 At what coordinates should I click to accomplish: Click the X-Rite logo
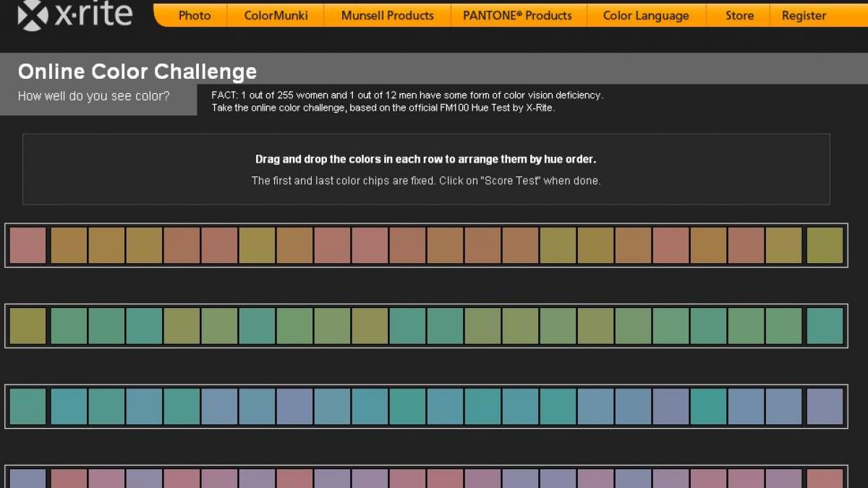(x=75, y=15)
